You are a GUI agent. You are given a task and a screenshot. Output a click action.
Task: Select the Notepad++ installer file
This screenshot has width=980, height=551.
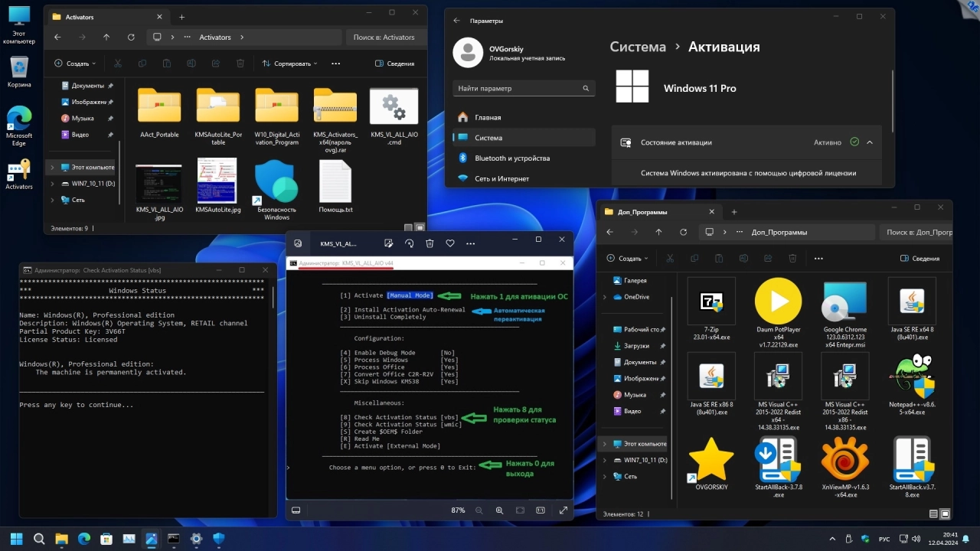913,385
